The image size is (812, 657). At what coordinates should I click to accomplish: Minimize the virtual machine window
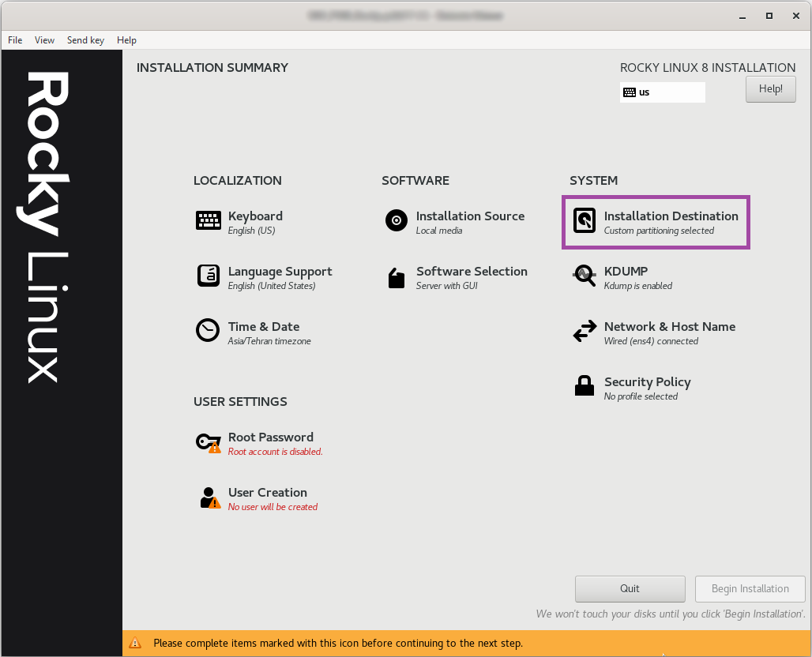(742, 16)
